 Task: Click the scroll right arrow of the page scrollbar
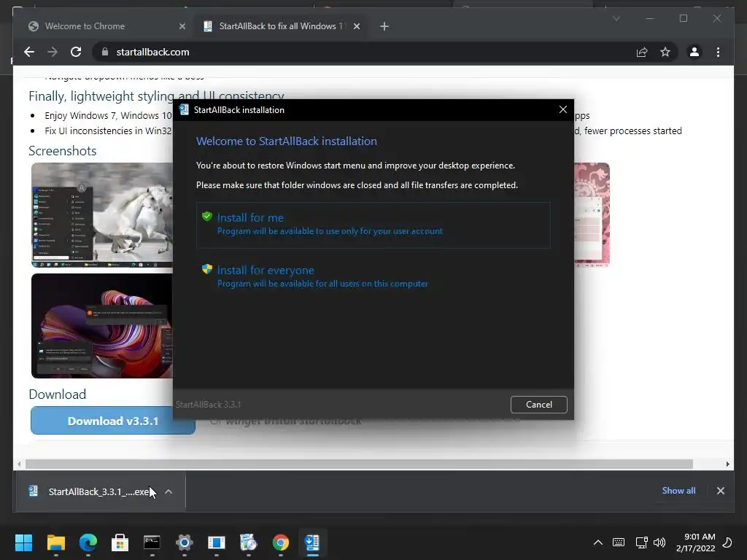[727, 464]
